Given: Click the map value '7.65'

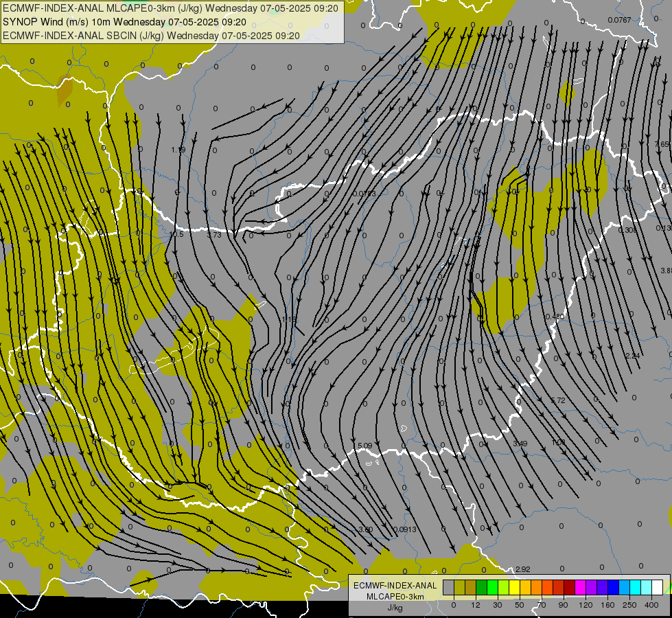Looking at the screenshot, I should [662, 144].
